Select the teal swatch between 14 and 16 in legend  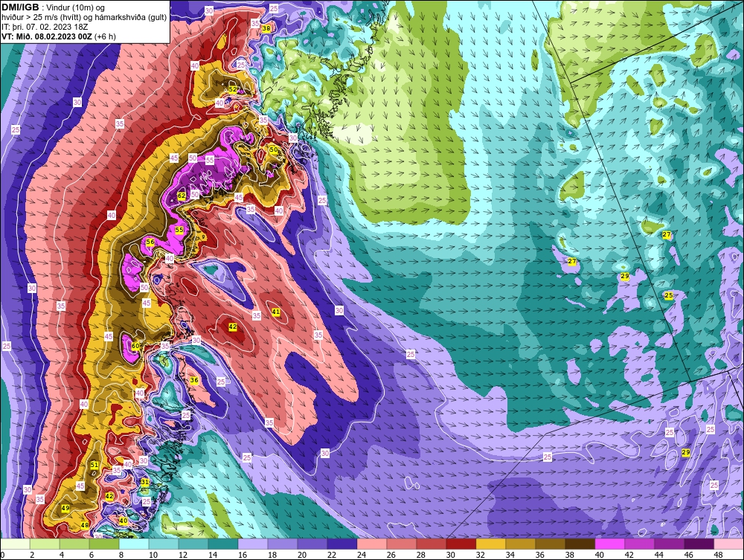click(223, 544)
